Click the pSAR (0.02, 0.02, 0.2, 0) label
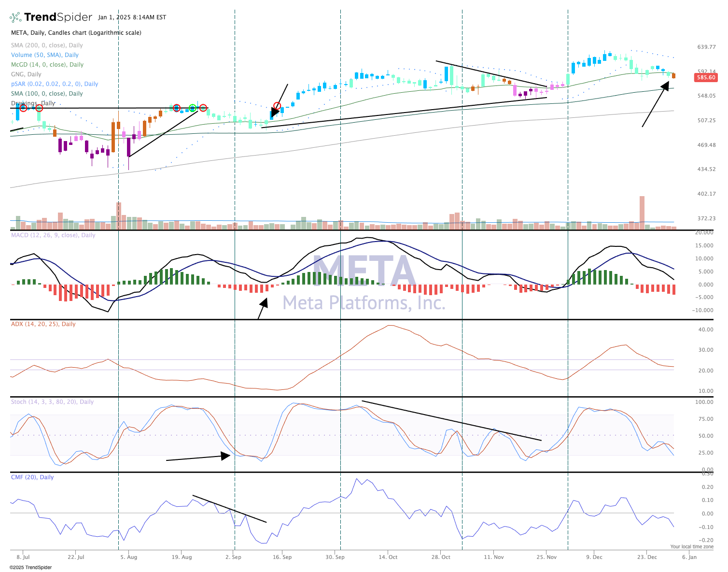 (x=55, y=84)
